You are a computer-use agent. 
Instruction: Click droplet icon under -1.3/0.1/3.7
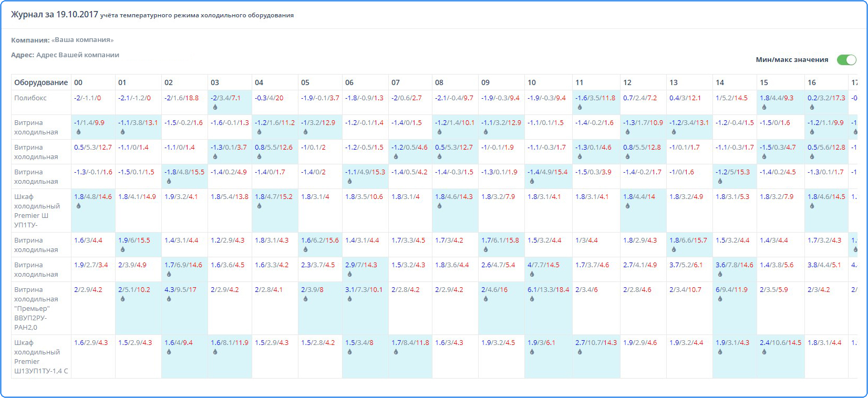coord(215,156)
